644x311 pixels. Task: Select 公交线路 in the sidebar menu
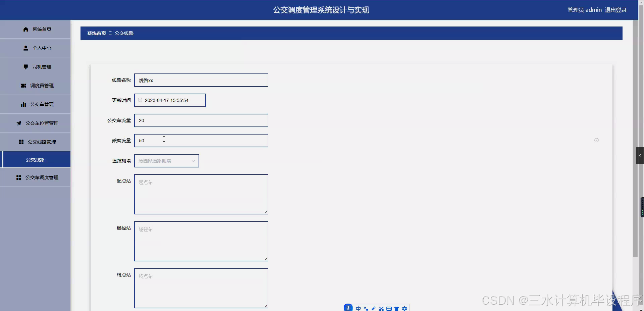tap(35, 159)
